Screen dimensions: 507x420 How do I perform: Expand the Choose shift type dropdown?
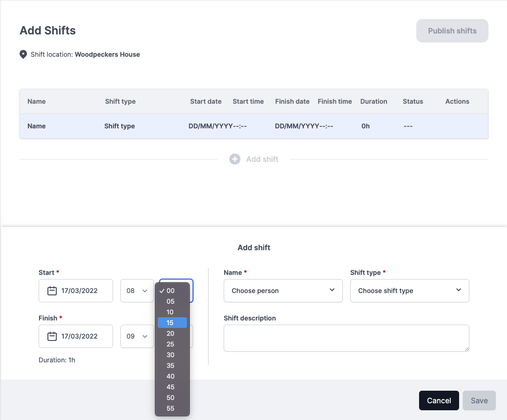[409, 291]
